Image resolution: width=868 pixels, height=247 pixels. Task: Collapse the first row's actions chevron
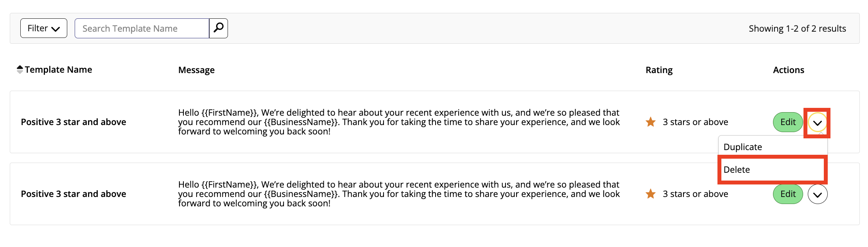click(x=817, y=123)
